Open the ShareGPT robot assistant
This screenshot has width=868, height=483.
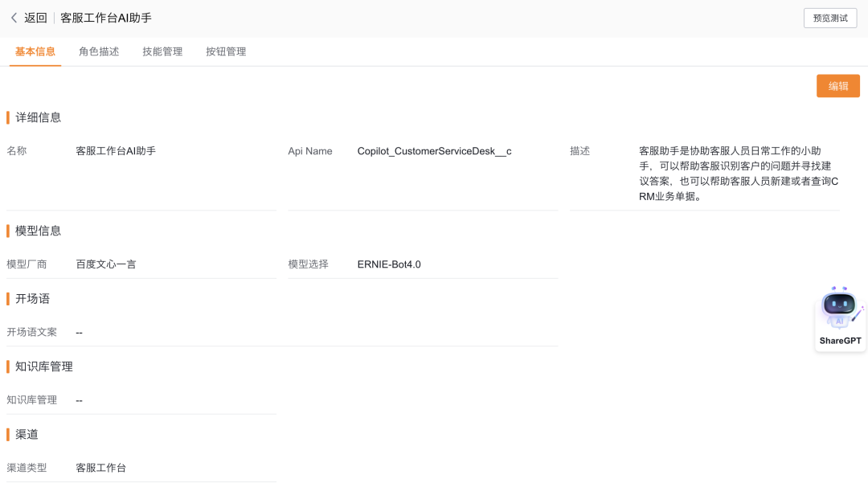tap(840, 317)
